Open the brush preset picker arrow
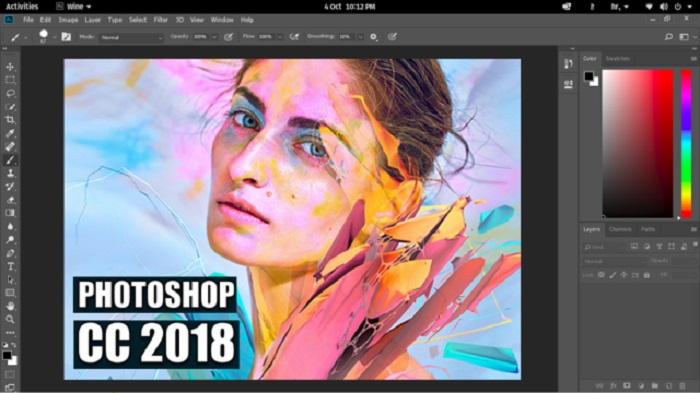Viewport: 700px width, 393px height. click(x=54, y=37)
